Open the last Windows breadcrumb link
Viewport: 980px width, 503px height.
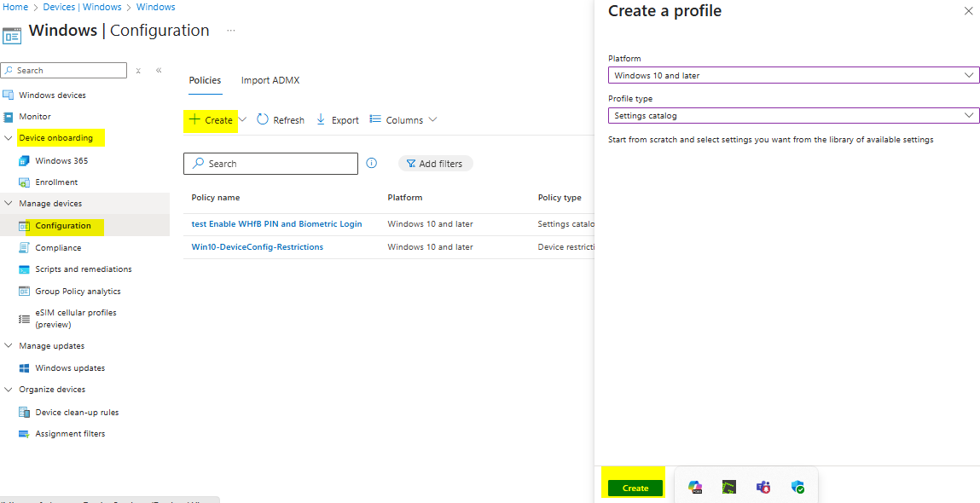tap(155, 7)
